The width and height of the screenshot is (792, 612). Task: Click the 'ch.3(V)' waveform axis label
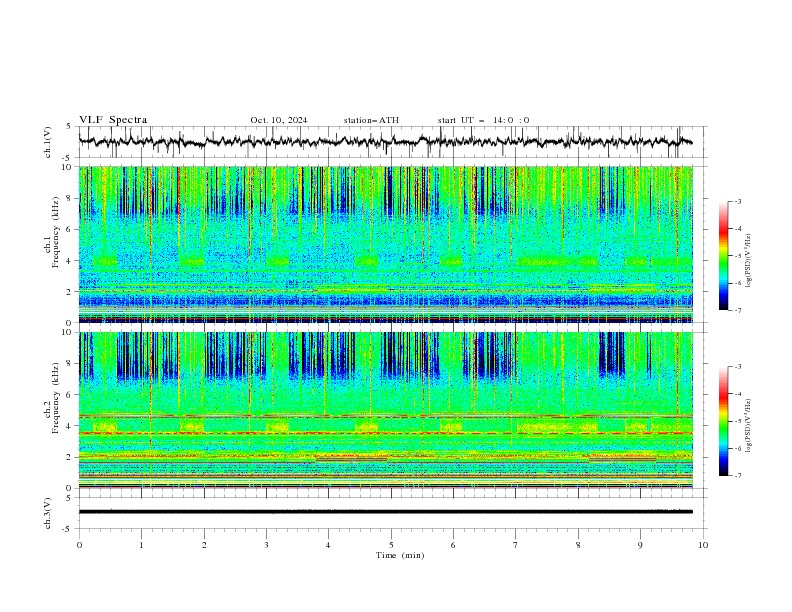[48, 513]
